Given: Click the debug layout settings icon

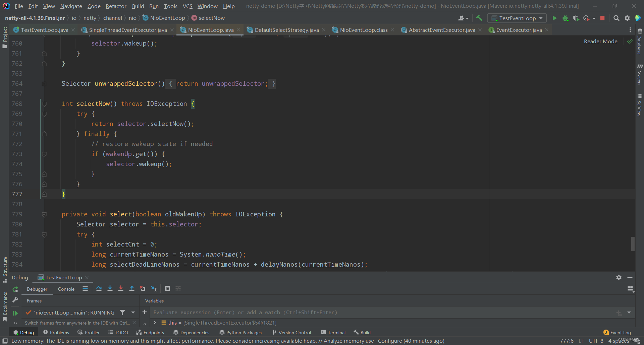Looking at the screenshot, I should pos(631,289).
